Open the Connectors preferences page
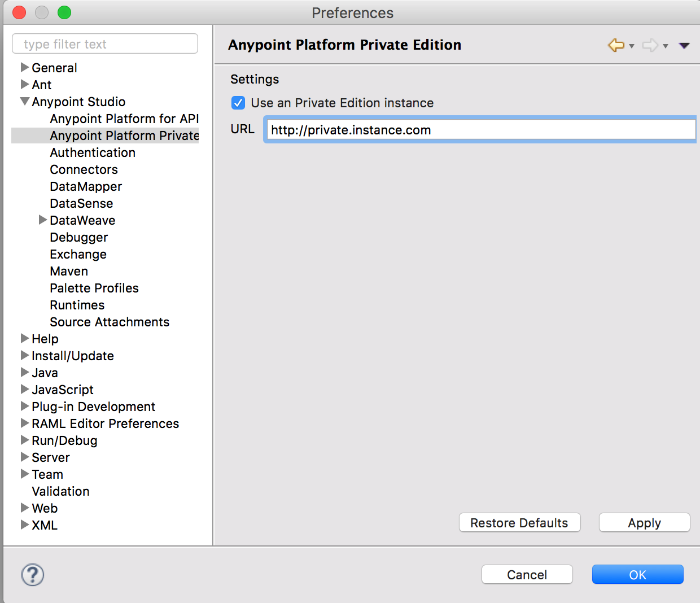 (84, 169)
